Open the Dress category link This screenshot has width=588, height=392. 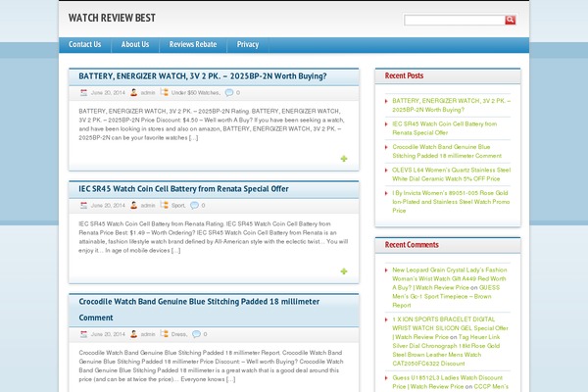pyautogui.click(x=179, y=334)
